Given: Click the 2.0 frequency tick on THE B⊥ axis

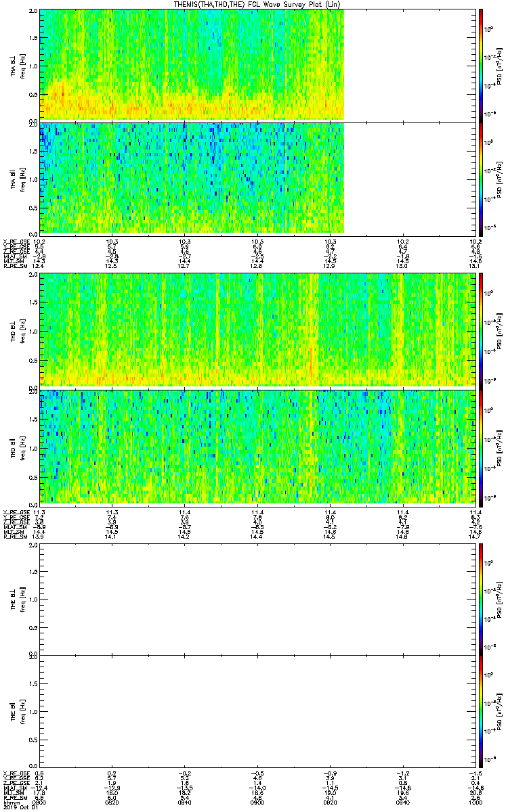Looking at the screenshot, I should point(35,545).
